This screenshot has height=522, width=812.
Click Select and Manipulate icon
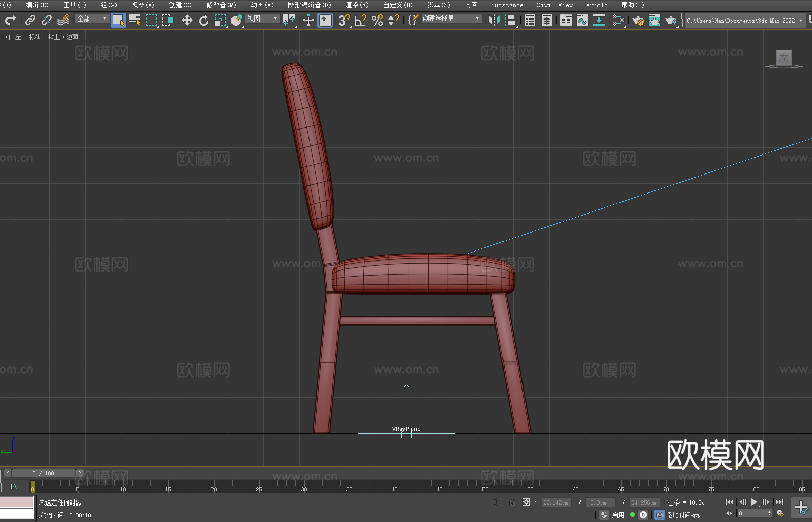308,20
